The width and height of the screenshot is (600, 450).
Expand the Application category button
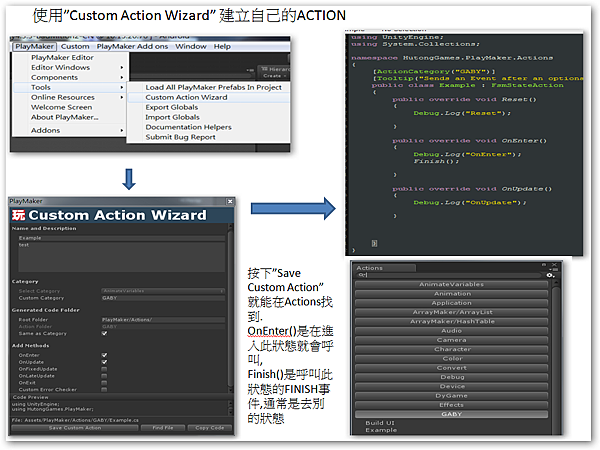click(452, 303)
